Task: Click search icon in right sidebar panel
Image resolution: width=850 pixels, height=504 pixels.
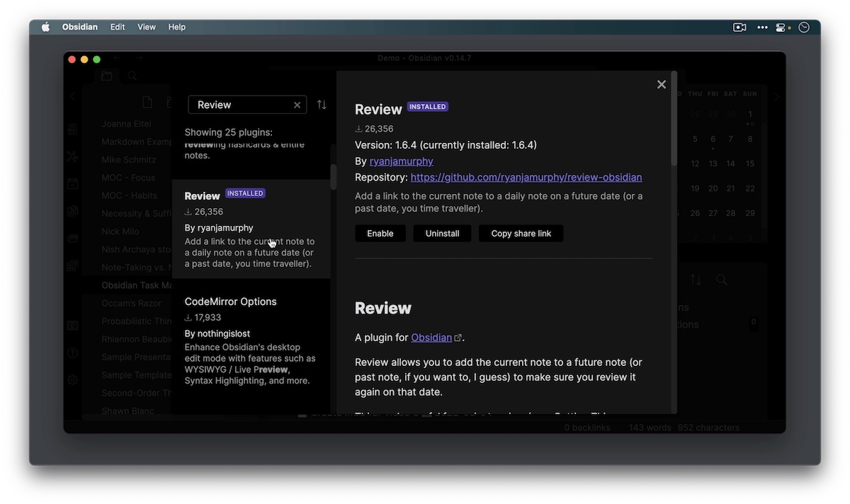Action: pos(721,280)
